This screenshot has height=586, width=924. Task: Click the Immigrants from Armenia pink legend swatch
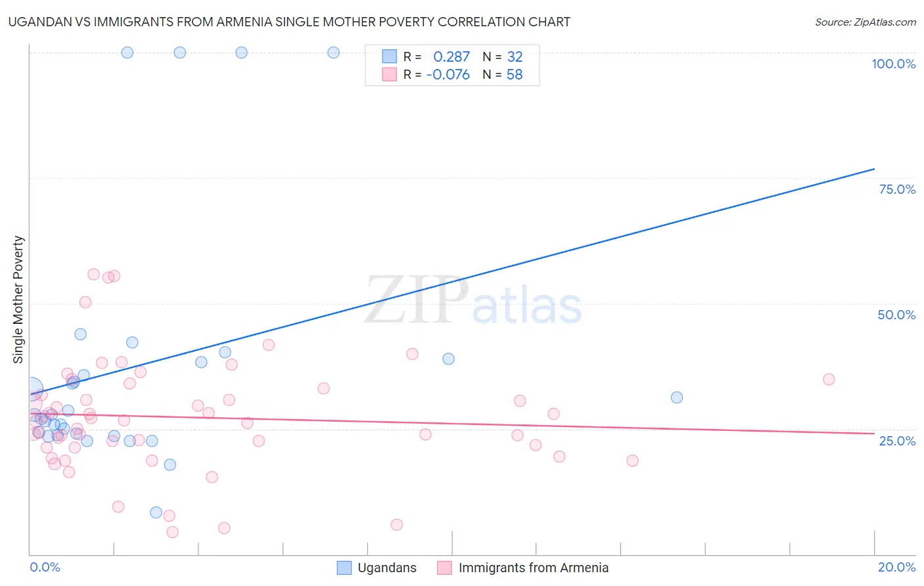[445, 568]
